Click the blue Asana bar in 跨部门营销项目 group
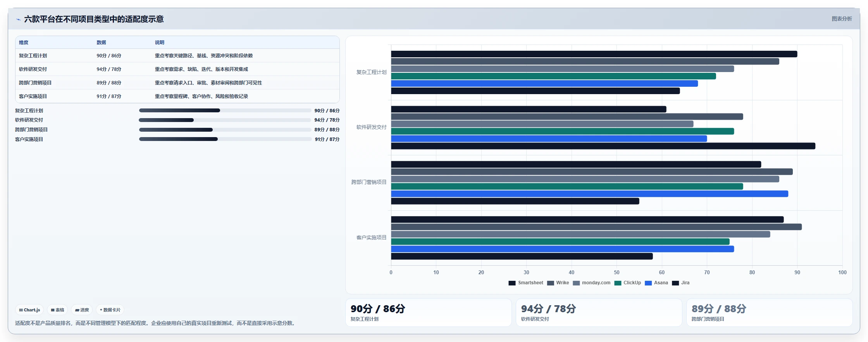Image resolution: width=868 pixels, height=342 pixels. point(589,194)
